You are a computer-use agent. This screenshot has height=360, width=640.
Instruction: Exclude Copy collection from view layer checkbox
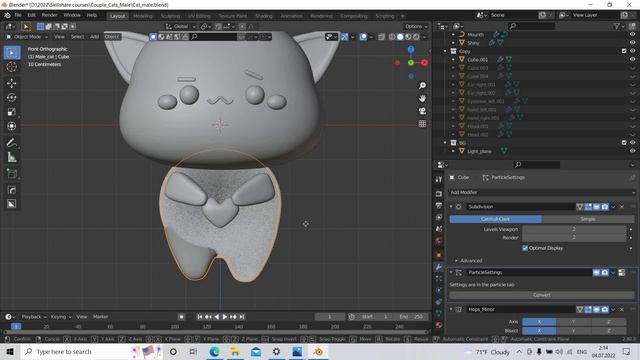pos(624,51)
